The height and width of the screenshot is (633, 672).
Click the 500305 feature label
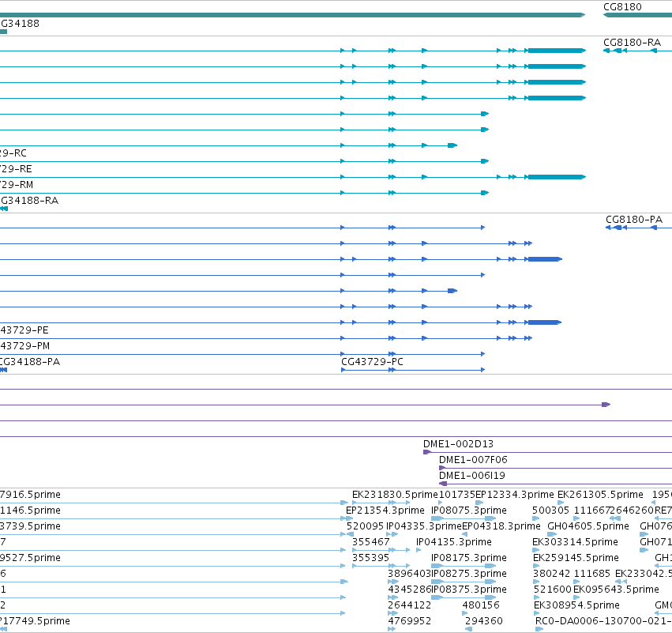[x=550, y=511]
